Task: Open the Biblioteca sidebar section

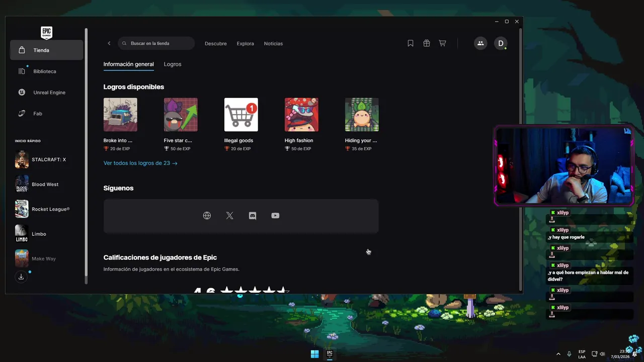Action: point(46,71)
